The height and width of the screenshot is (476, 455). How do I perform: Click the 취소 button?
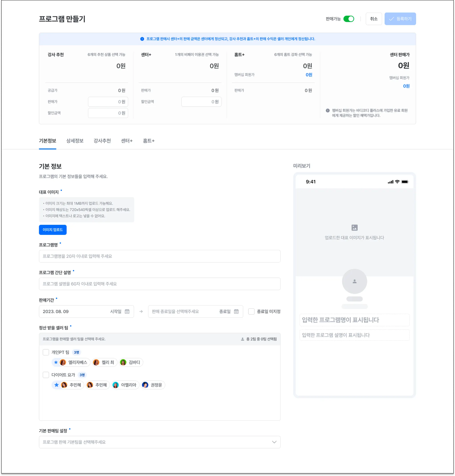coord(373,19)
